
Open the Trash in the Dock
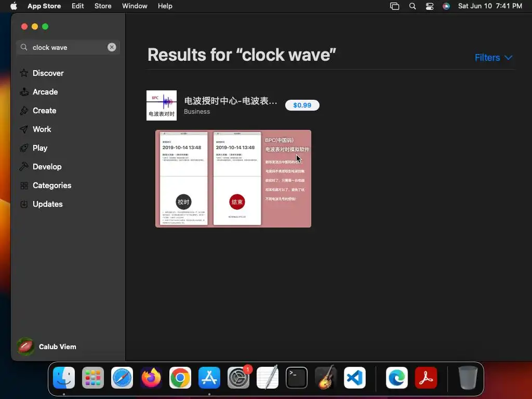tap(468, 378)
